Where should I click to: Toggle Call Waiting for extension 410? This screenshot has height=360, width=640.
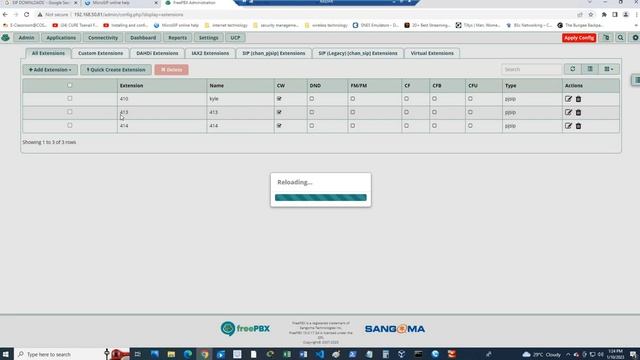(279, 99)
